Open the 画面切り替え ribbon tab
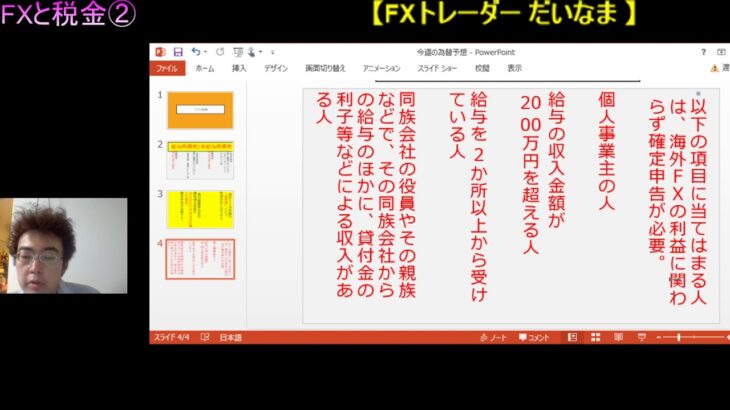 325,68
